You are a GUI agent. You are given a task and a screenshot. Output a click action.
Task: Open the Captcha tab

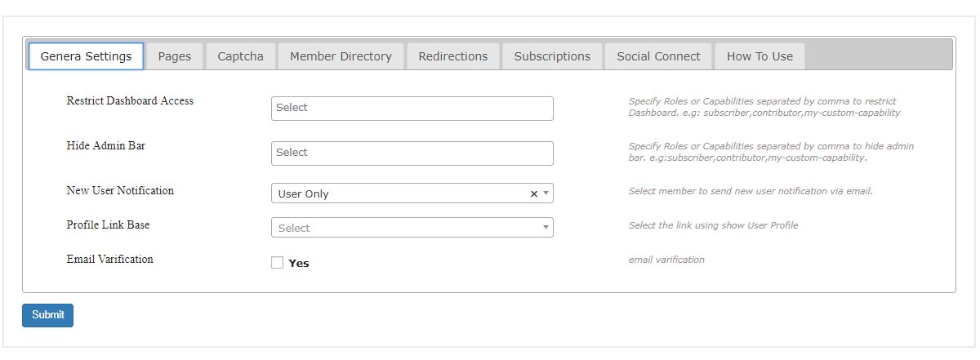pos(240,56)
